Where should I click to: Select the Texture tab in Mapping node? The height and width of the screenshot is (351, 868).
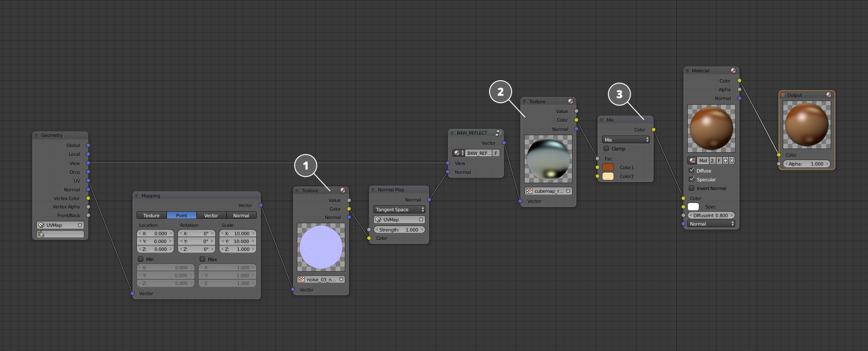point(151,215)
